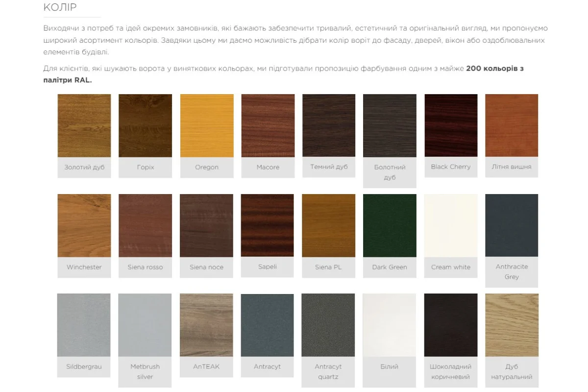Screen dimensions: 588x392
Task: Click the "Cream white" caption text
Action: pos(451,267)
